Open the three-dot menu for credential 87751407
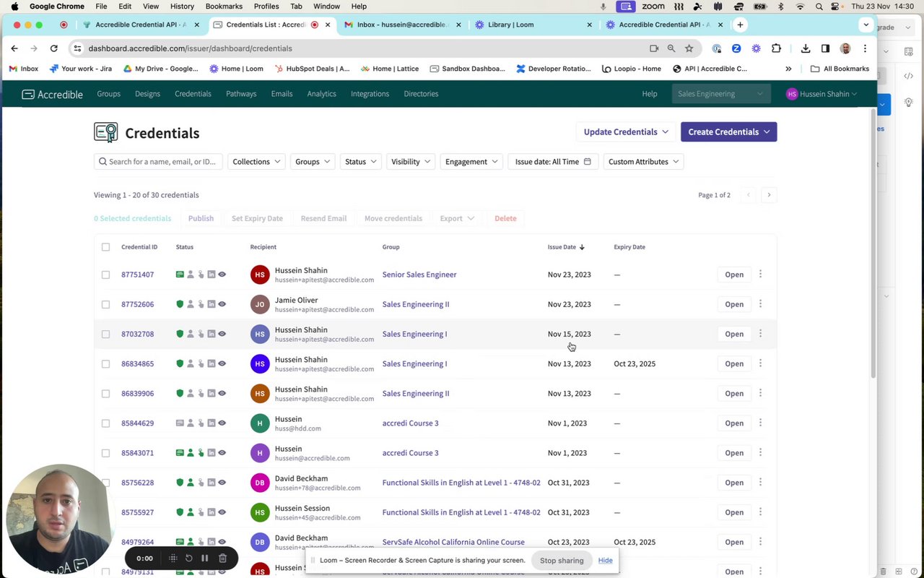 760,275
